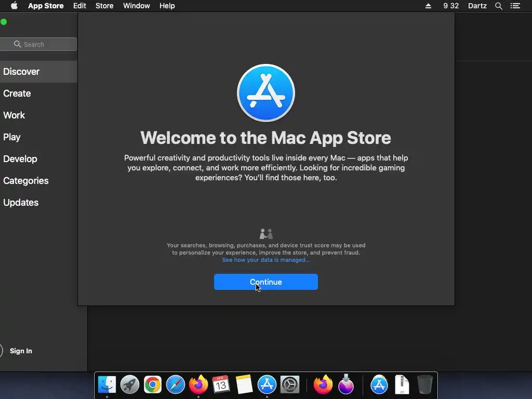
Task: Open Firefox icon right of Dock divider
Action: (323, 384)
